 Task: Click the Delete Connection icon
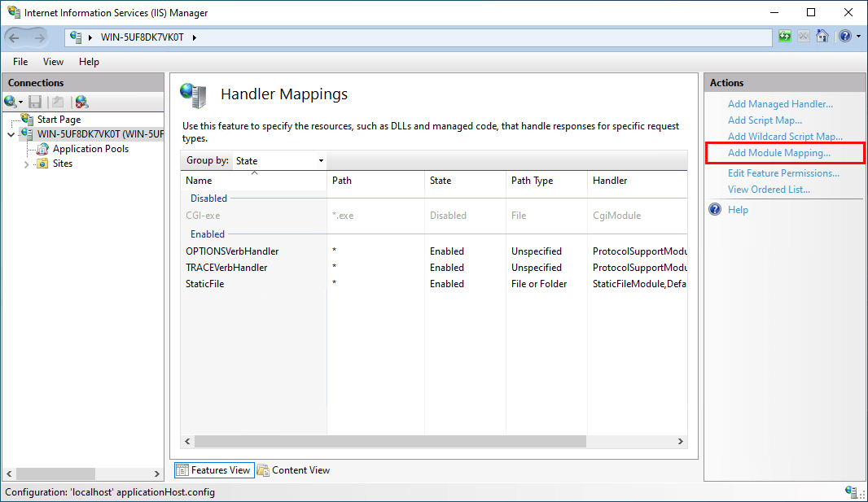(81, 102)
